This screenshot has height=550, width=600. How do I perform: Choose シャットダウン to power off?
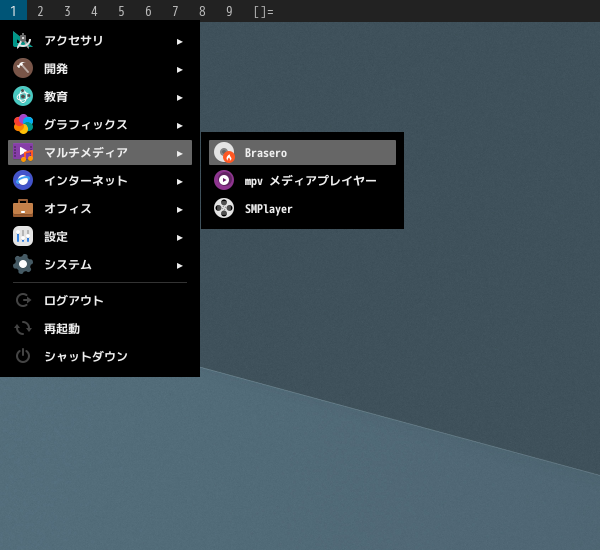tap(100, 356)
